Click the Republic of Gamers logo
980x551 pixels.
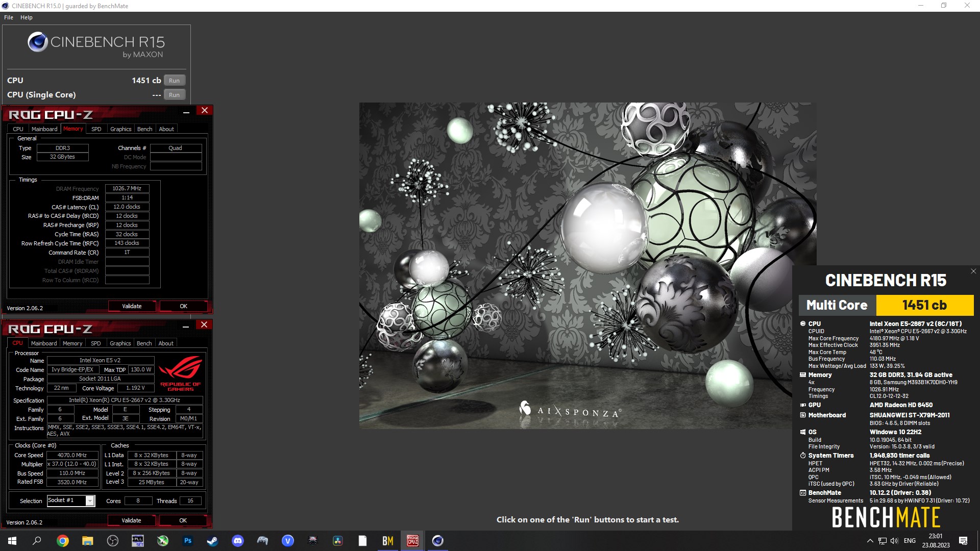coord(181,373)
